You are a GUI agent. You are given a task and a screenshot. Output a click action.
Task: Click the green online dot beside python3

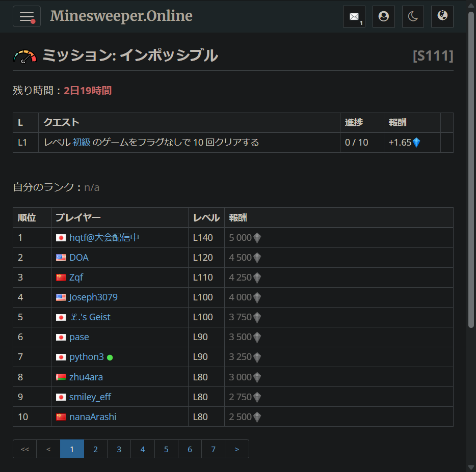click(x=110, y=357)
